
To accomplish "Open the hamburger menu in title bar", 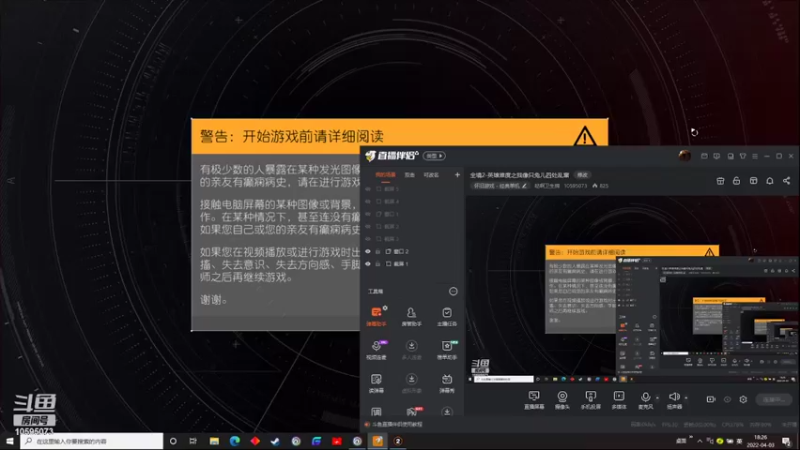I will coord(755,156).
